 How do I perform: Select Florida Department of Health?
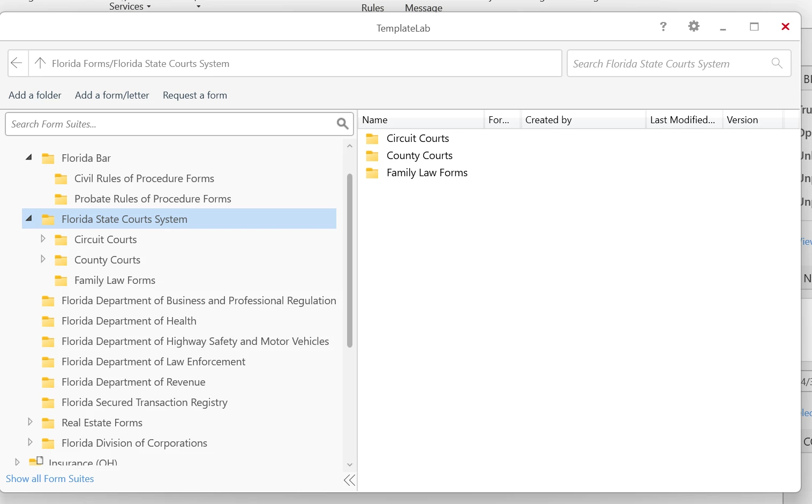[129, 321]
